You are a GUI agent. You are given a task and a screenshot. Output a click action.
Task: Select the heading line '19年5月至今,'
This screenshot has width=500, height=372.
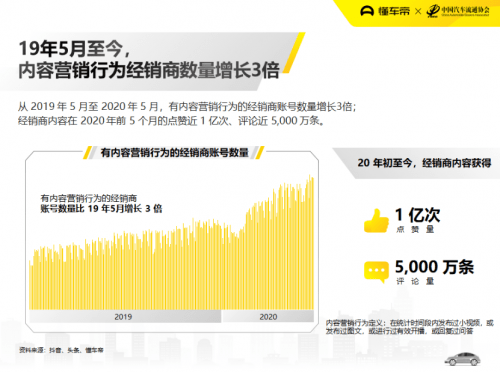coord(74,49)
